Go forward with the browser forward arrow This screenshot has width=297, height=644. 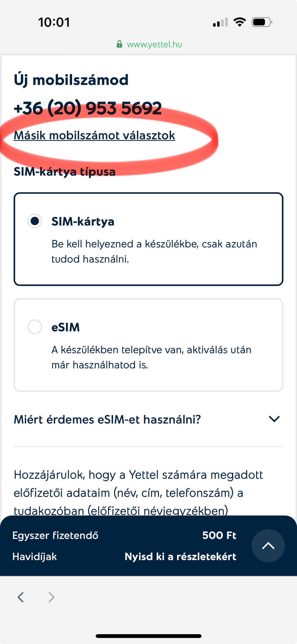click(x=51, y=597)
